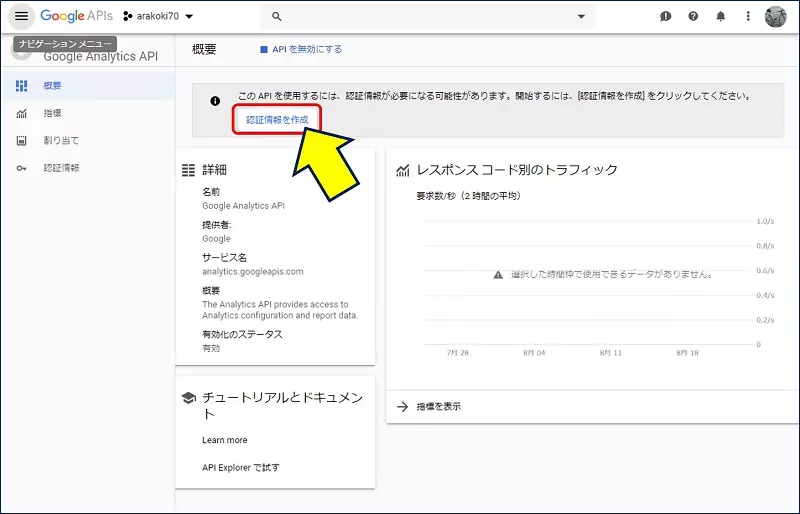Click the 8月 11 chart axis label

611,353
